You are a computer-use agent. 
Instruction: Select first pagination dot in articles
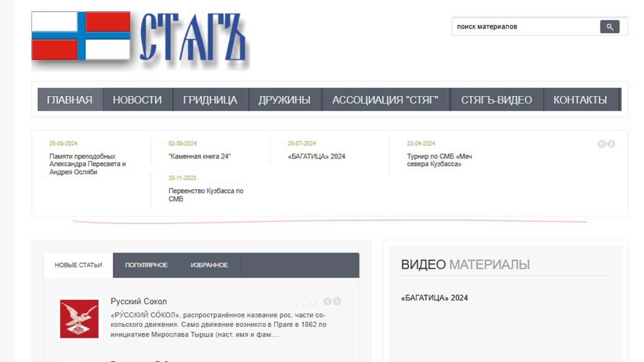click(295, 303)
